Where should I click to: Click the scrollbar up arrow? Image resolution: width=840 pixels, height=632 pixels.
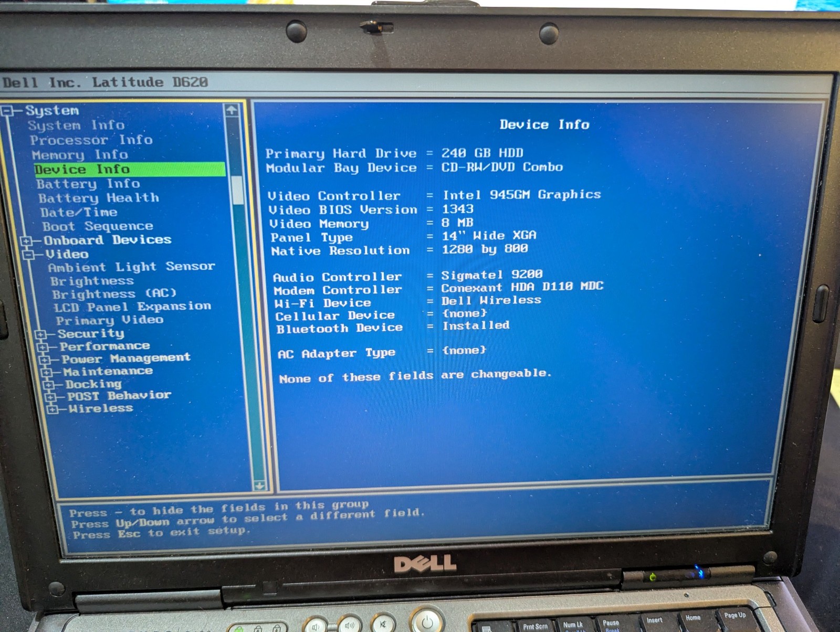pyautogui.click(x=232, y=110)
